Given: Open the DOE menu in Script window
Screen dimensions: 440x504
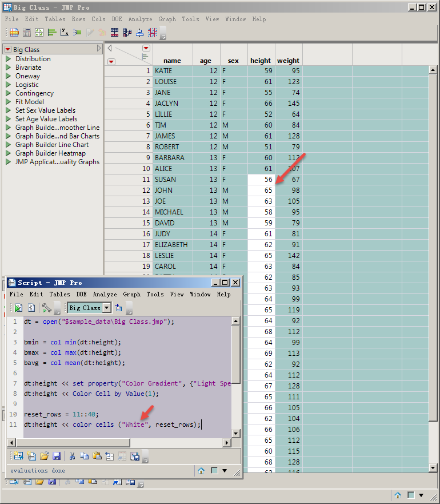Looking at the screenshot, I should coord(82,294).
